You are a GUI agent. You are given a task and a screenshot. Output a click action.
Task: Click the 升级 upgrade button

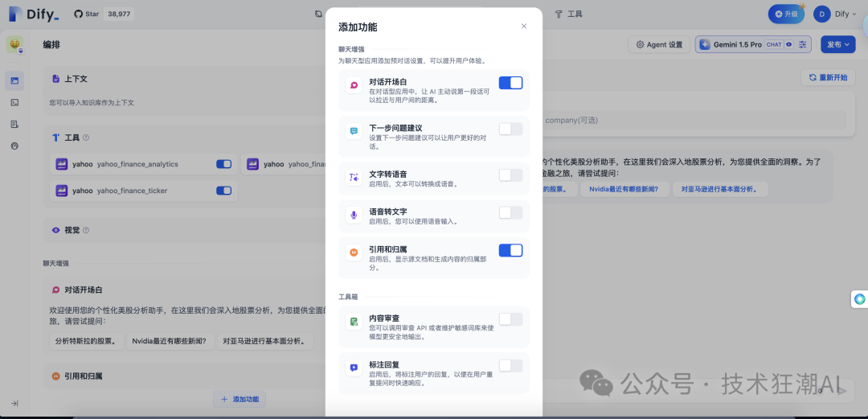click(x=786, y=14)
